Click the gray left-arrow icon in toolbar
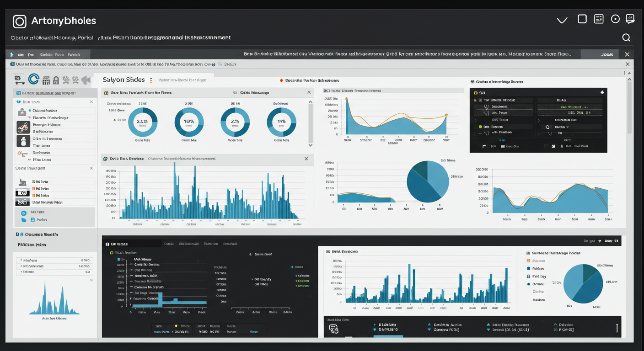The image size is (644, 351). 86,80
